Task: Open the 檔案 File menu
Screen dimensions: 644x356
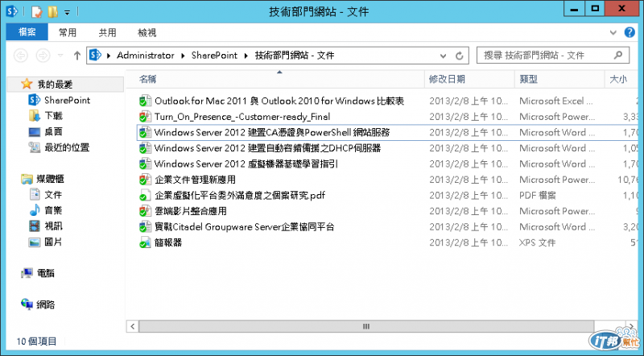Action: pyautogui.click(x=27, y=32)
